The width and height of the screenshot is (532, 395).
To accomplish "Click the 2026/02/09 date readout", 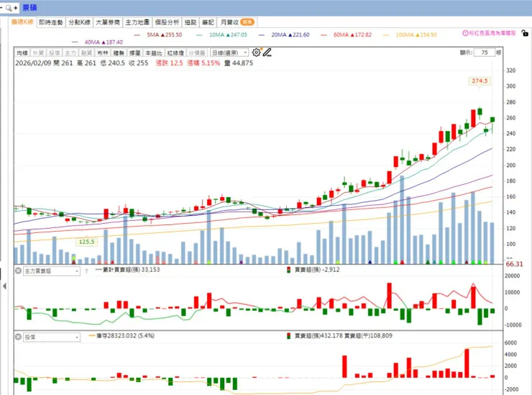I will [33, 63].
